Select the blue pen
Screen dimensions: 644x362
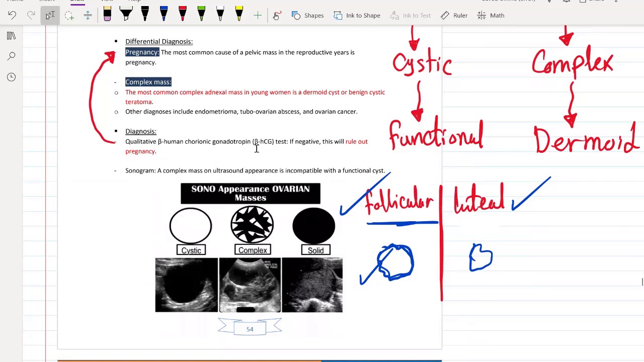[x=164, y=14]
